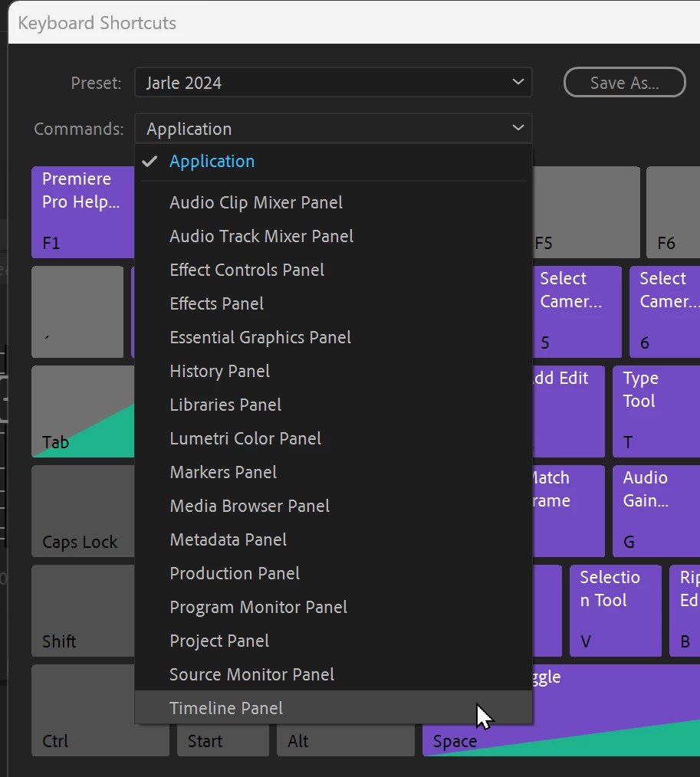
Task: Click the V key labeled Selection Tool
Action: click(616, 611)
